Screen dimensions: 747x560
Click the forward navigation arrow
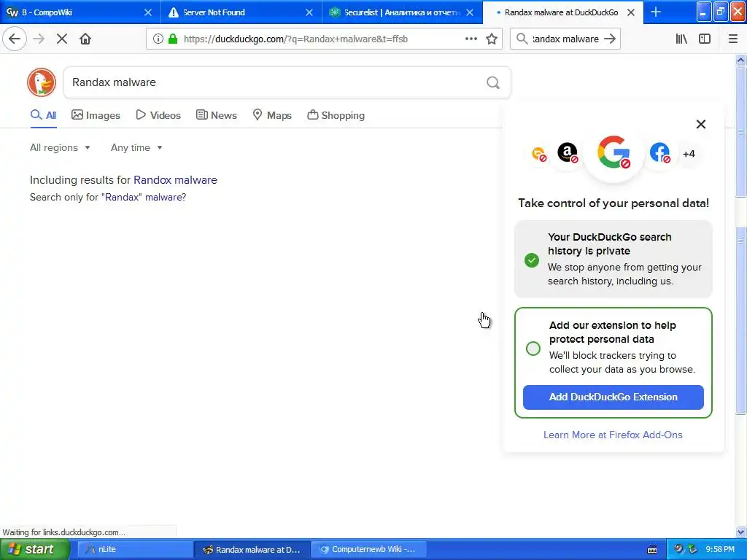39,39
